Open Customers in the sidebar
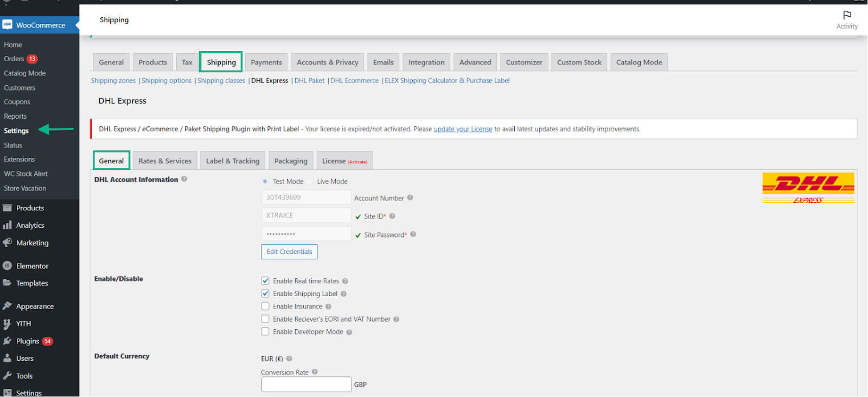Image resolution: width=868 pixels, height=397 pixels. [x=20, y=88]
